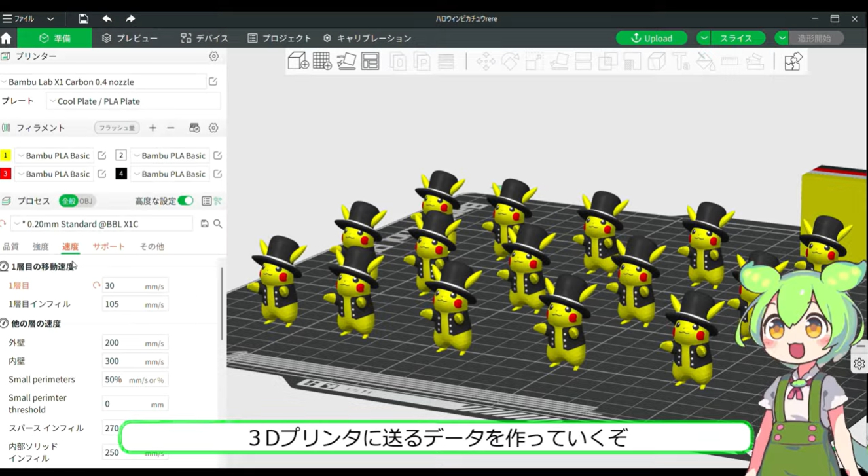Select the Lay on face tool
Image resolution: width=868 pixels, height=476 pixels.
click(x=559, y=62)
